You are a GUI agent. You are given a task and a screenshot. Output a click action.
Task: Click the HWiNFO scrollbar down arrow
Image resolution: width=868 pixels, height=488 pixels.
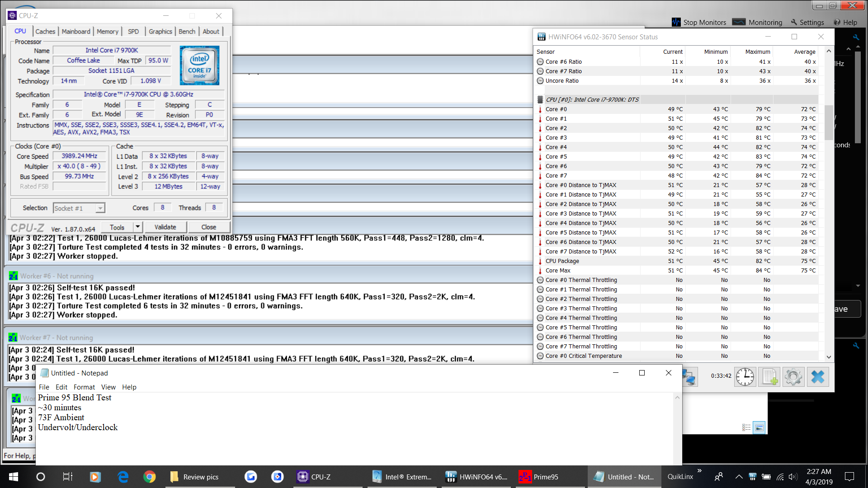829,357
